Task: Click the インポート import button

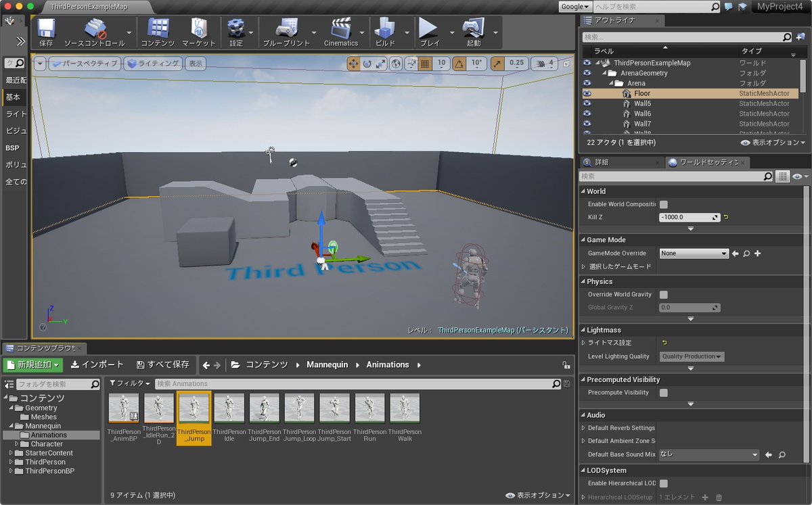Action: click(97, 365)
